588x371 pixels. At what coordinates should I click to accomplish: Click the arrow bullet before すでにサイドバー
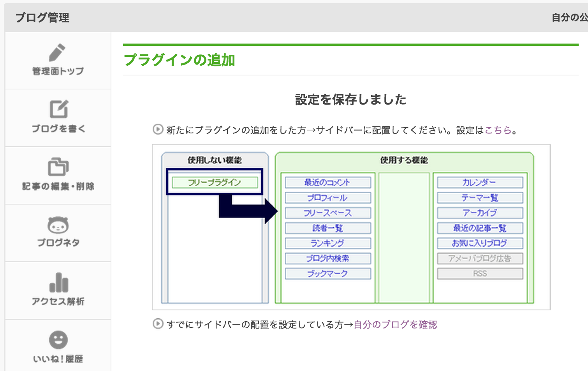pyautogui.click(x=158, y=324)
